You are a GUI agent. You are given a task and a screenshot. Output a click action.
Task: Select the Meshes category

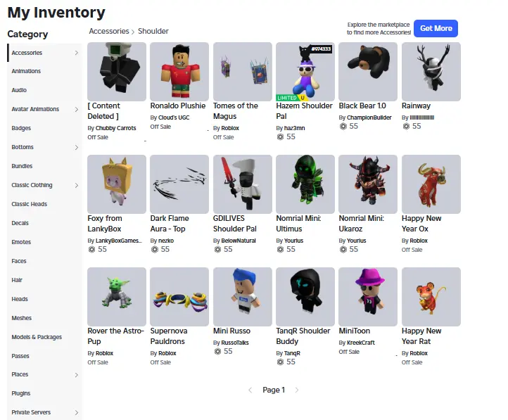pyautogui.click(x=21, y=318)
